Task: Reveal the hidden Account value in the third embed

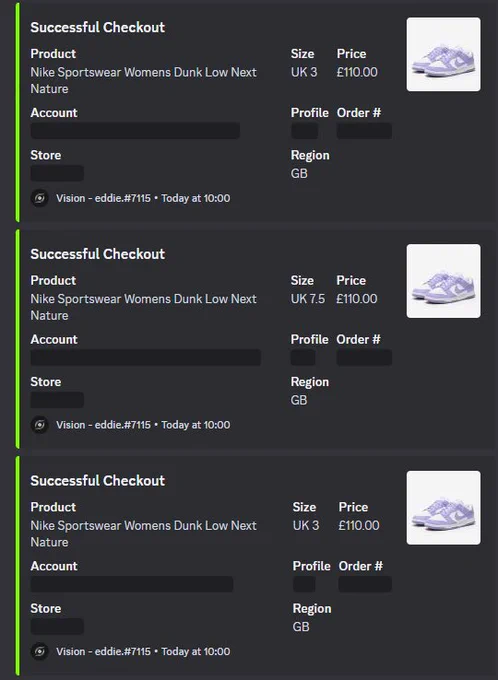Action: 132,584
